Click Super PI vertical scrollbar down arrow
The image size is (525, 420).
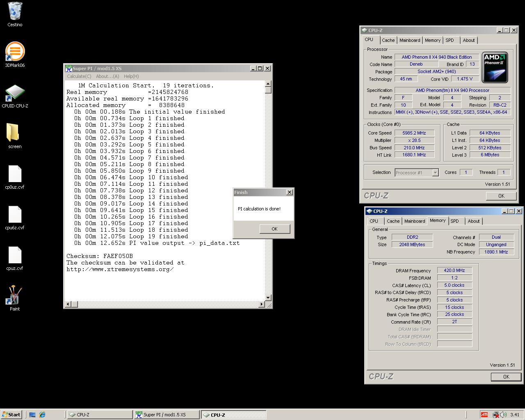268,298
